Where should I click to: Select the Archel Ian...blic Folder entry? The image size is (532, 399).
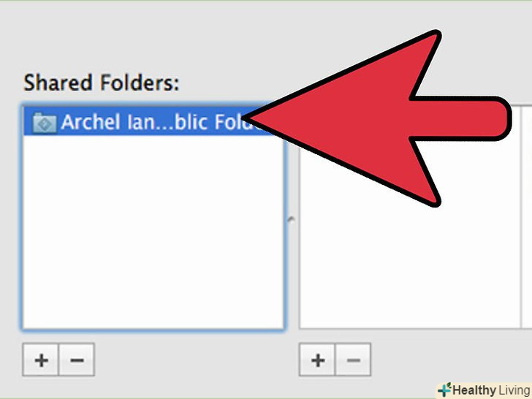pyautogui.click(x=153, y=121)
